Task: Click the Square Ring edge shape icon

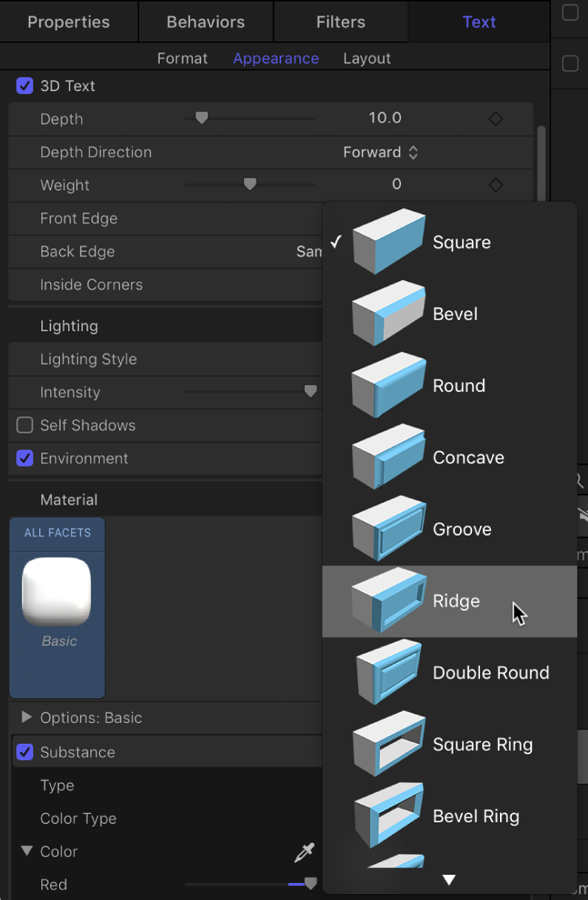Action: pos(389,744)
